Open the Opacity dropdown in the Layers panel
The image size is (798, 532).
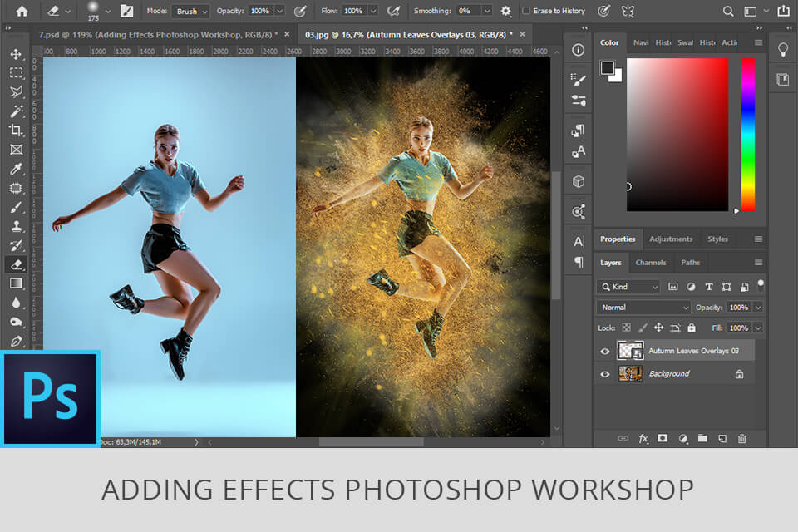pos(758,307)
